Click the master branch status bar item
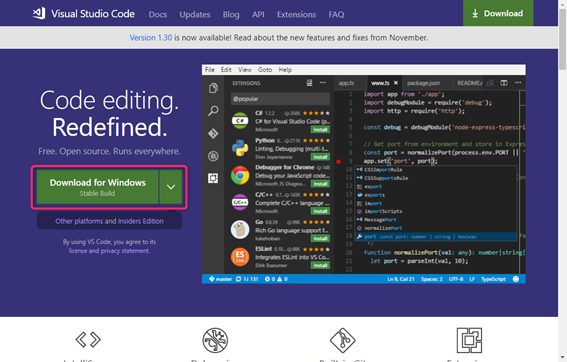 tap(221, 279)
